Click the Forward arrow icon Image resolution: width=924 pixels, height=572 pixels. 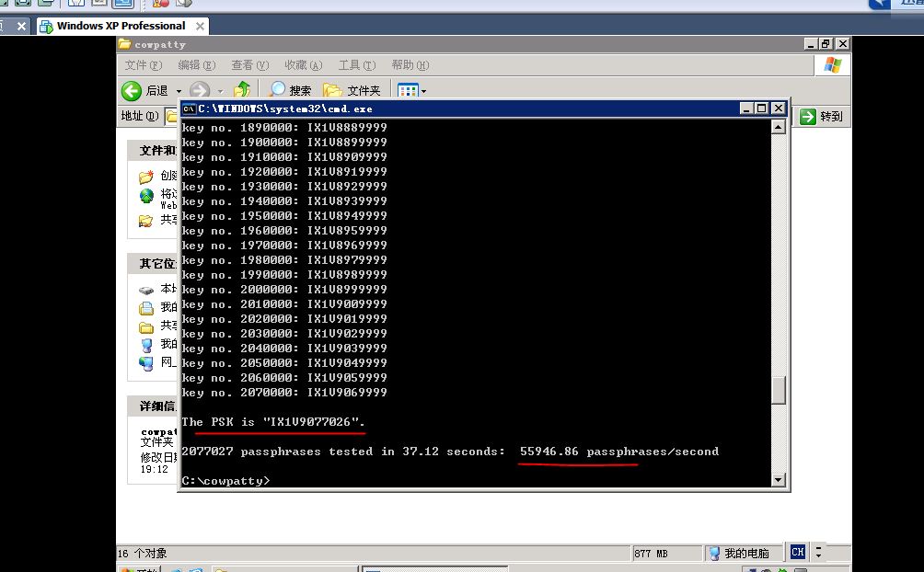coord(198,90)
